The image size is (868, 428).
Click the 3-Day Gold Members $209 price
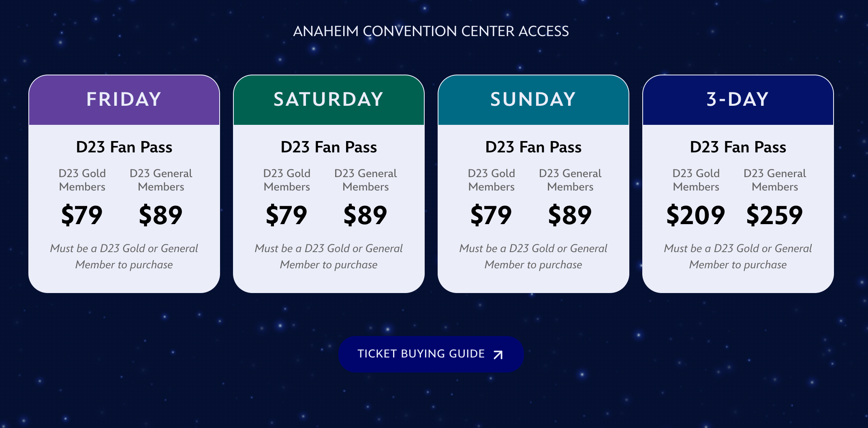696,215
